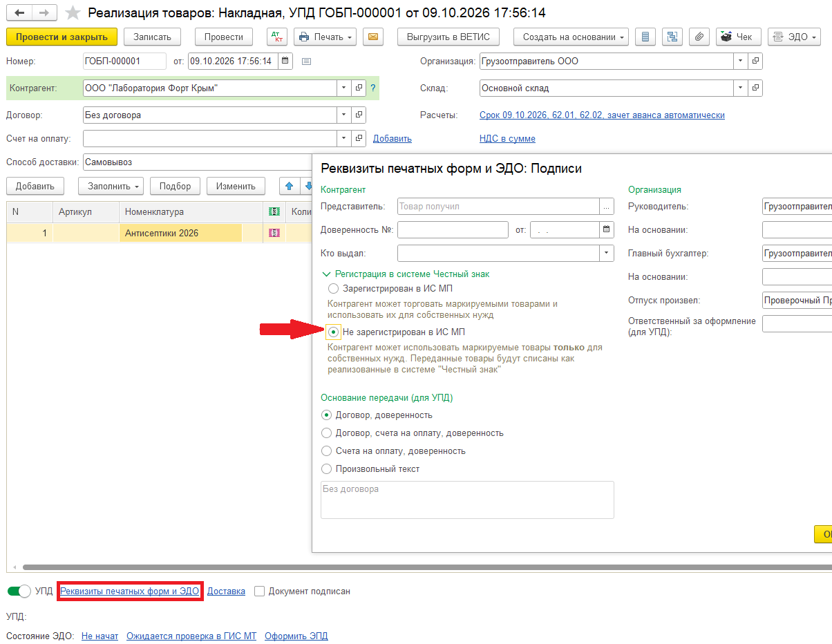This screenshot has height=644, width=832.
Task: Open the Заполнить dropdown button
Action: (x=111, y=186)
